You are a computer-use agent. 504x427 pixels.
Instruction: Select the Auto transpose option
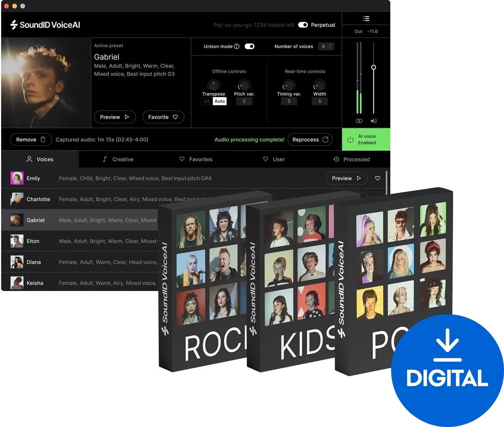pyautogui.click(x=220, y=101)
